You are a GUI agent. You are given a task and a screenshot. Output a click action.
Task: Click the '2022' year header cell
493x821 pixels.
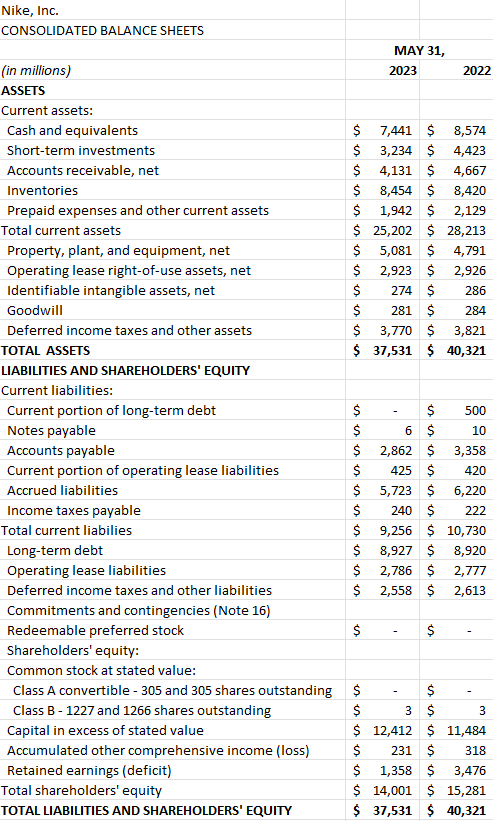[x=477, y=71]
